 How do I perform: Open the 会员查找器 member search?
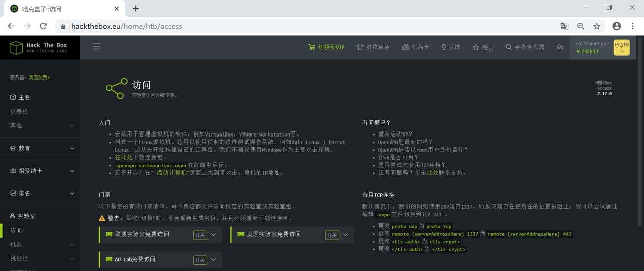(x=525, y=47)
